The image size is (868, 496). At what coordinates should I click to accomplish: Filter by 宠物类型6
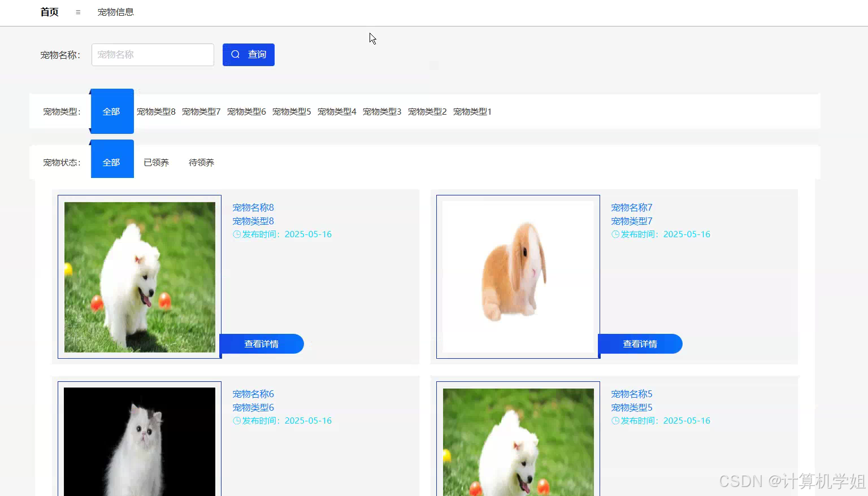tap(246, 111)
